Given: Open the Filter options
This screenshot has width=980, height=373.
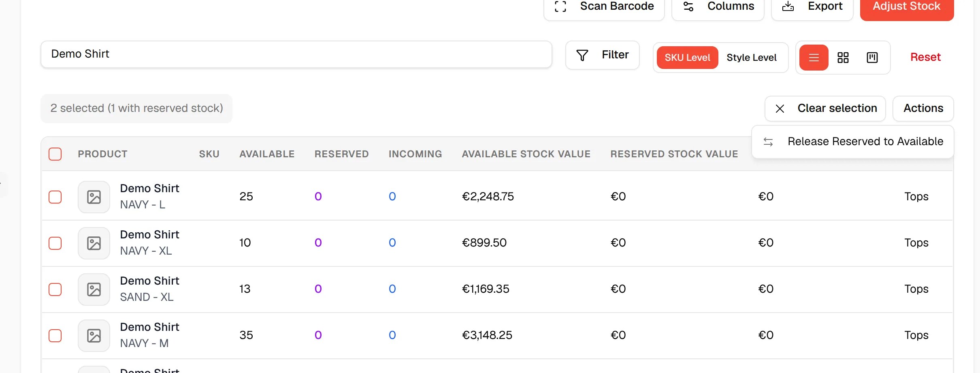Looking at the screenshot, I should pyautogui.click(x=602, y=55).
